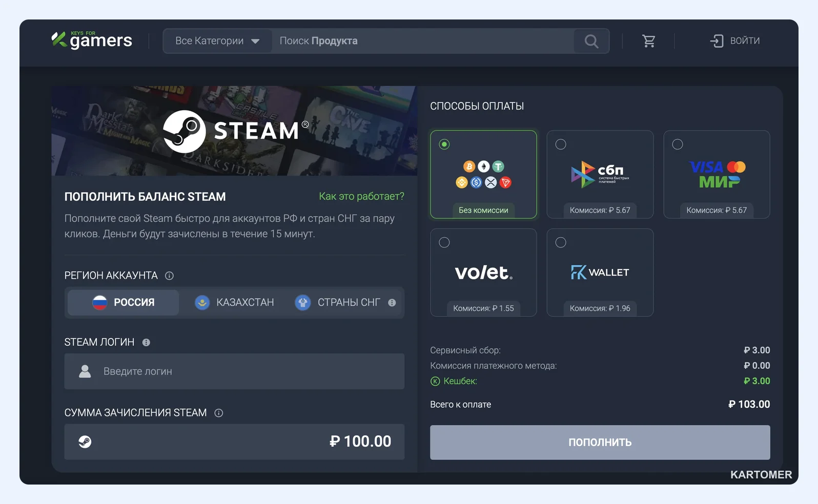The width and height of the screenshot is (818, 504).
Task: Open the shopping cart icon
Action: tap(649, 41)
